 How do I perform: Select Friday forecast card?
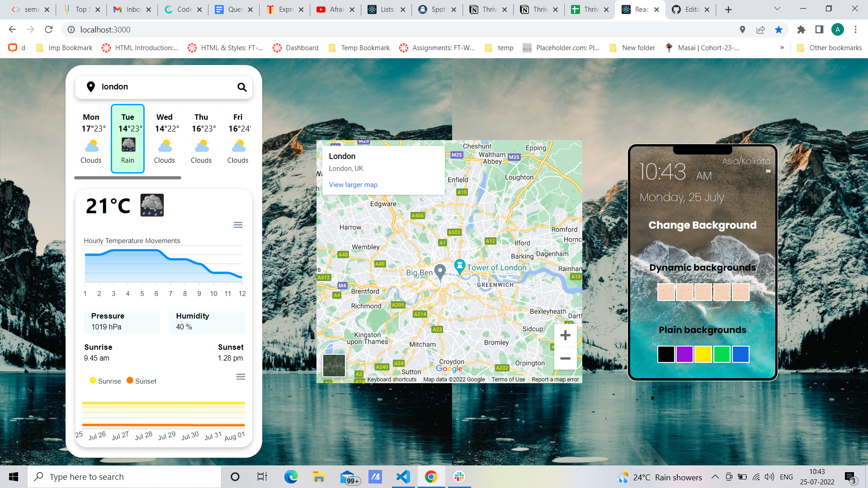[x=238, y=139]
